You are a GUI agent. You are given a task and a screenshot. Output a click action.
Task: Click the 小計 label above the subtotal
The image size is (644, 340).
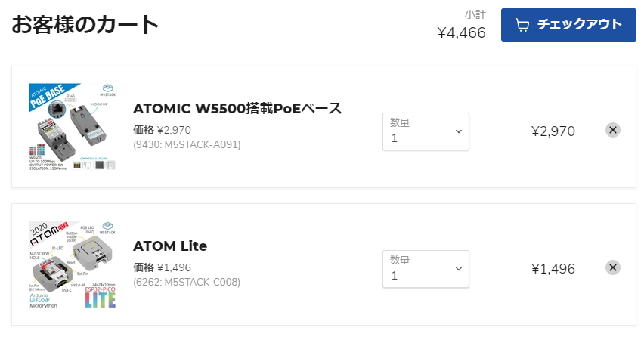tap(475, 14)
